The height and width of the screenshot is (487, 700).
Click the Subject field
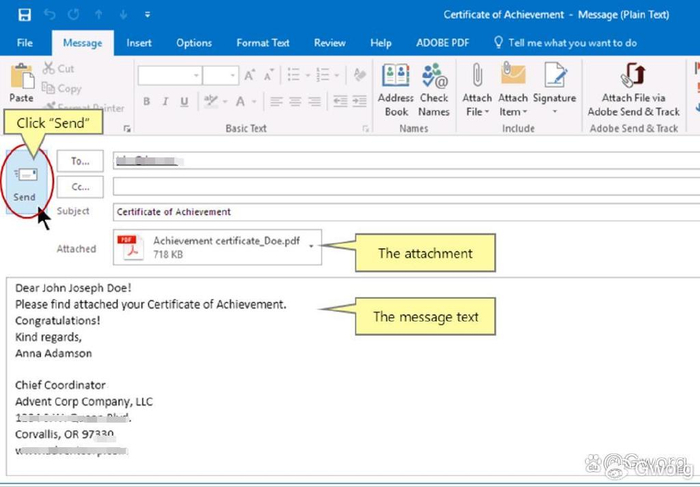coord(400,212)
